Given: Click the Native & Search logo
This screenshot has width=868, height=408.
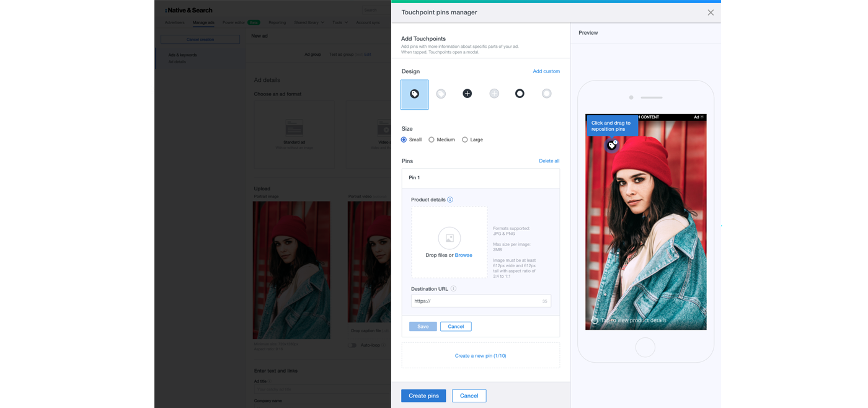Looking at the screenshot, I should pos(188,11).
